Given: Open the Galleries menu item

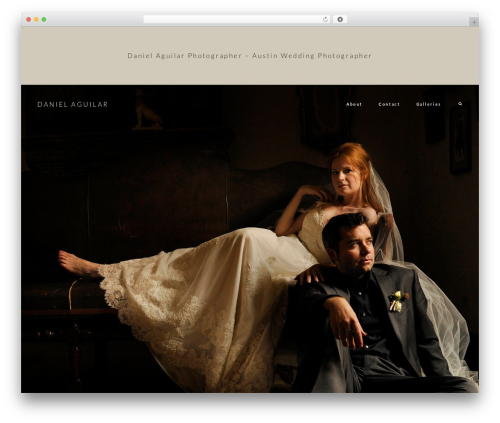Looking at the screenshot, I should (x=428, y=104).
